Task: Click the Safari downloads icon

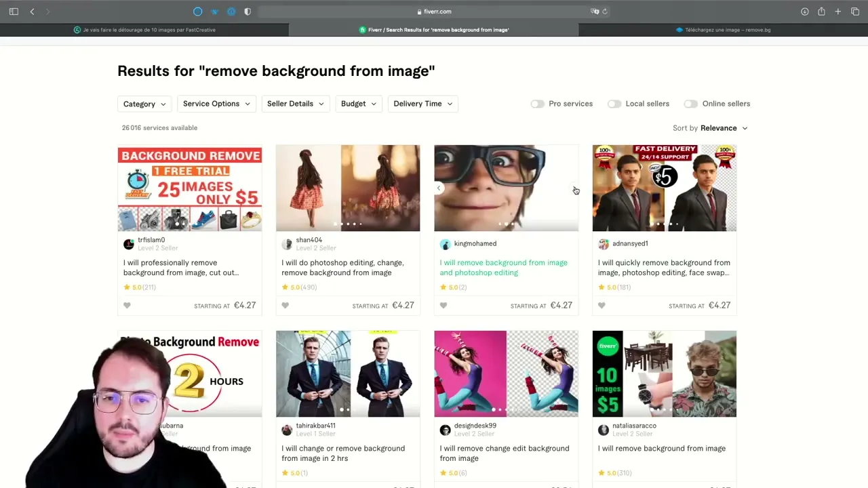Action: pos(804,12)
